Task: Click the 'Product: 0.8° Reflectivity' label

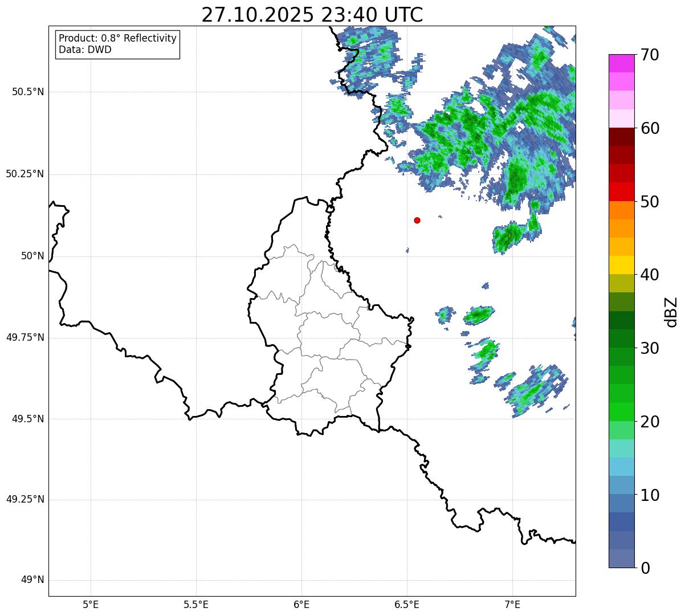Action: [x=118, y=38]
